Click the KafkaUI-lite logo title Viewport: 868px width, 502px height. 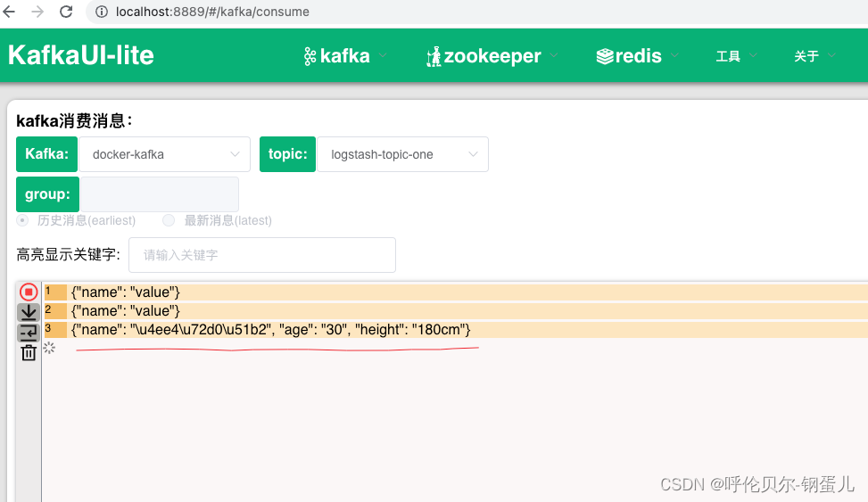click(x=81, y=55)
